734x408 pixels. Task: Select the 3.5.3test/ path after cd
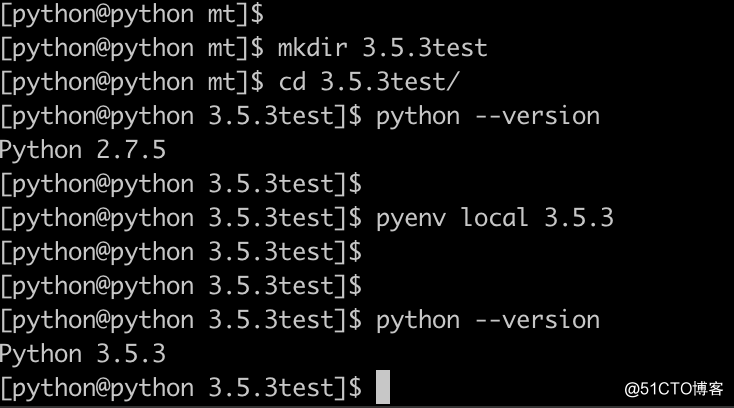[390, 82]
